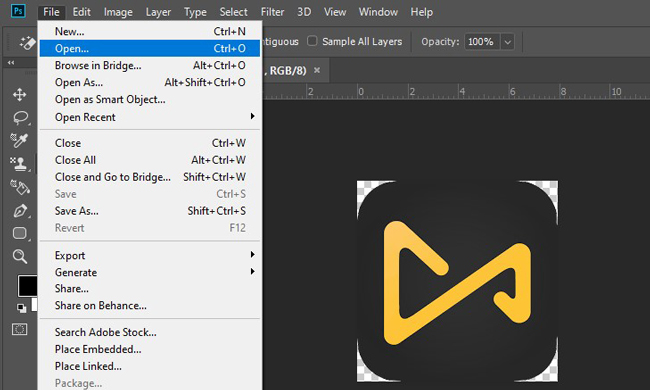Select the RGB/8 document tab

[x=296, y=70]
